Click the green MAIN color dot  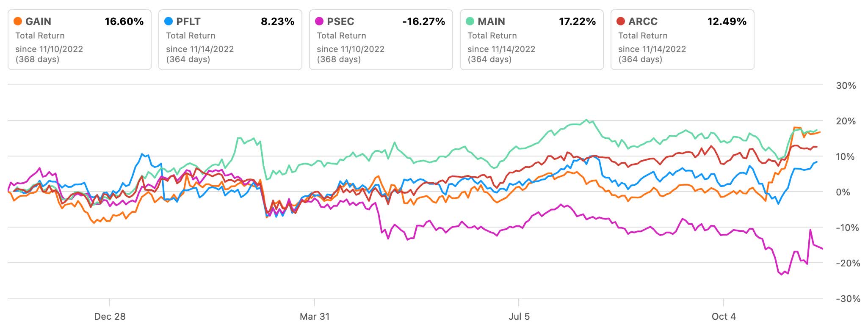tap(470, 21)
